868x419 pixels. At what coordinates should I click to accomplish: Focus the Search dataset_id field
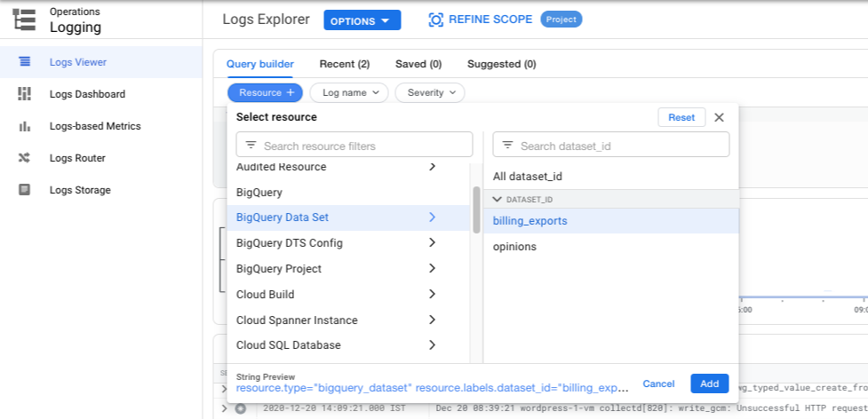(611, 145)
